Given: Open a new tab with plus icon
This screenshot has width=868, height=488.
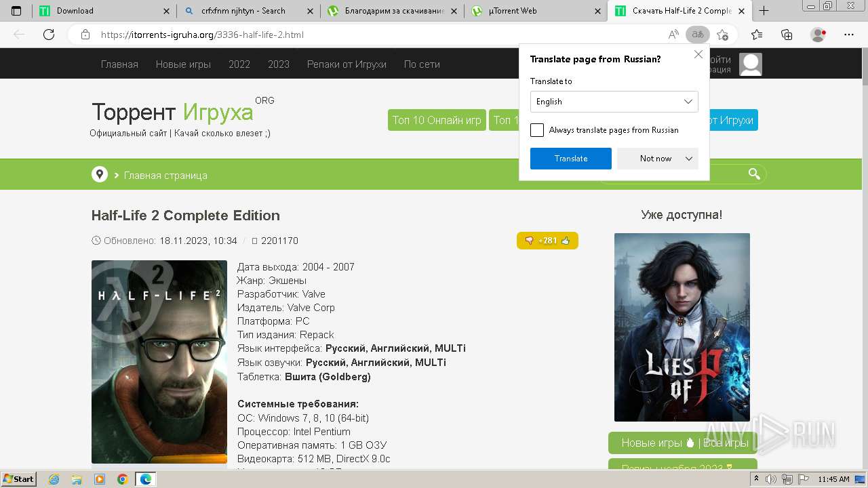Looking at the screenshot, I should point(764,11).
